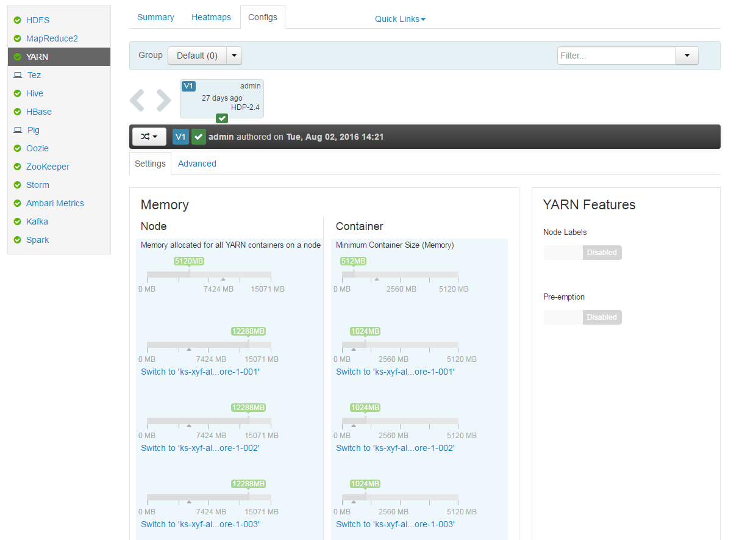This screenshot has height=540, width=756.
Task: Toggle the Pre-emption switch
Action: tap(582, 317)
